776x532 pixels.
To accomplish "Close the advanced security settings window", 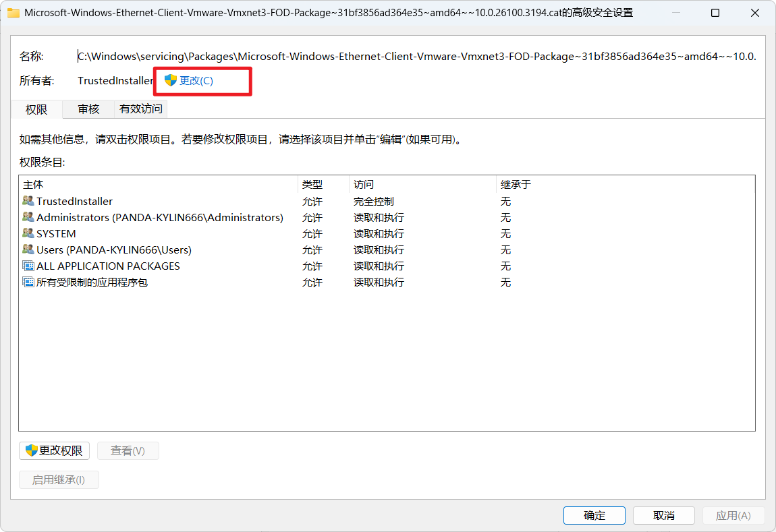I will click(x=754, y=13).
